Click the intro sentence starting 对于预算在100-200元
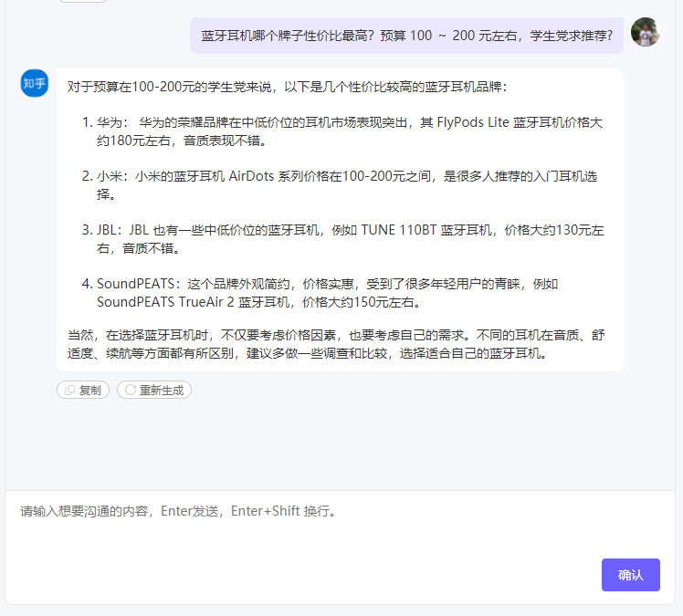Viewport: 683px width, 616px height. pos(287,87)
